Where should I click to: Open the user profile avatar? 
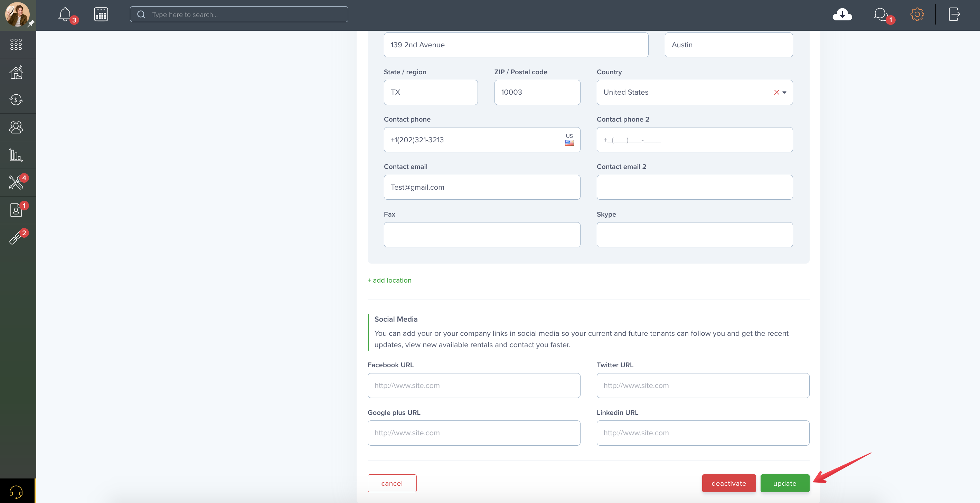point(17,15)
